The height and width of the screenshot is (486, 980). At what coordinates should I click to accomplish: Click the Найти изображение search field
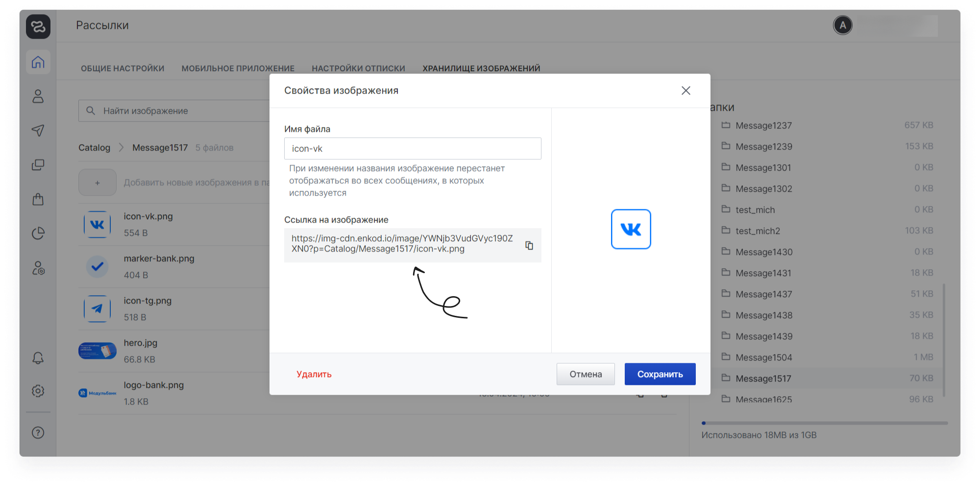174,111
